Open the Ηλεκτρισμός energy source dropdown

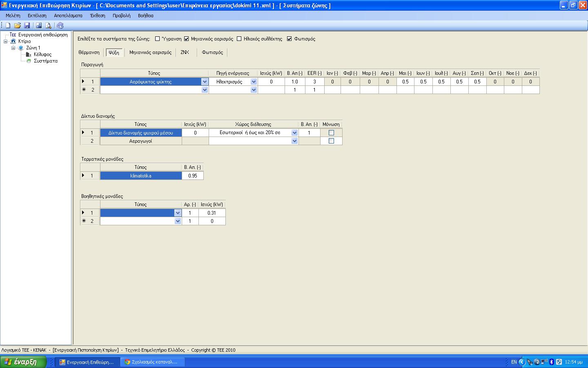pyautogui.click(x=254, y=82)
